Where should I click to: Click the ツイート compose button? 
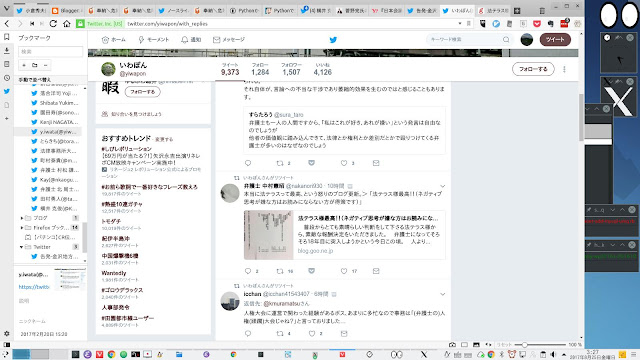pyautogui.click(x=555, y=40)
